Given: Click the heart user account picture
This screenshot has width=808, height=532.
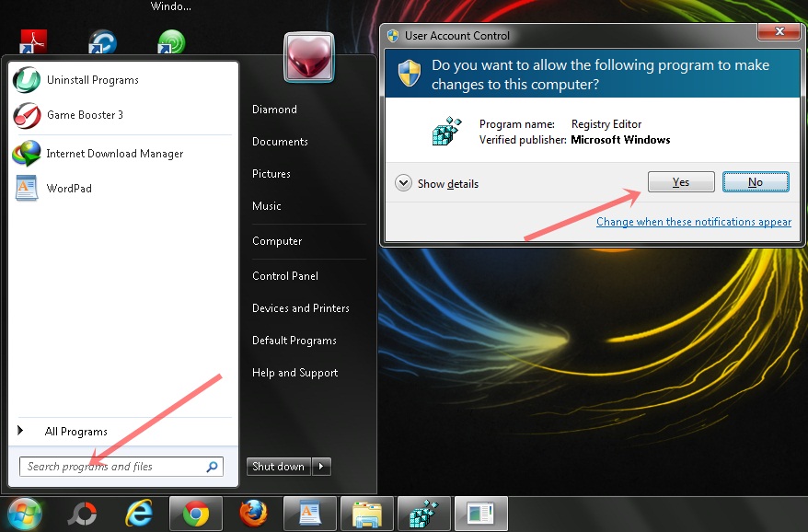Looking at the screenshot, I should pos(308,57).
